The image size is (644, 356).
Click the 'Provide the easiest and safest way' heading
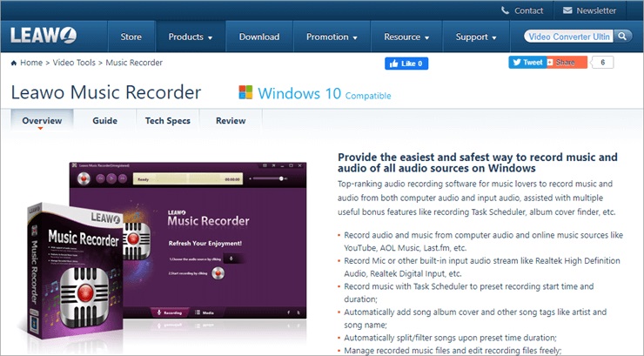477,163
